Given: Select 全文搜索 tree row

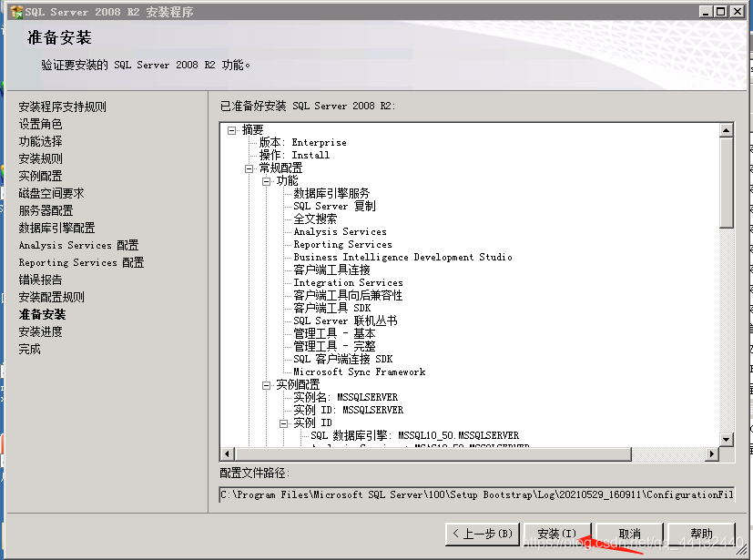Looking at the screenshot, I should point(315,219).
